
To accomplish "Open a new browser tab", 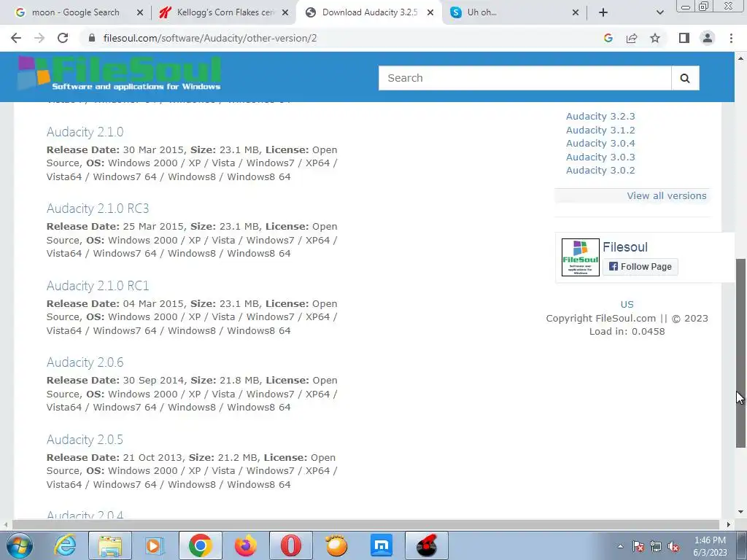I will click(603, 13).
